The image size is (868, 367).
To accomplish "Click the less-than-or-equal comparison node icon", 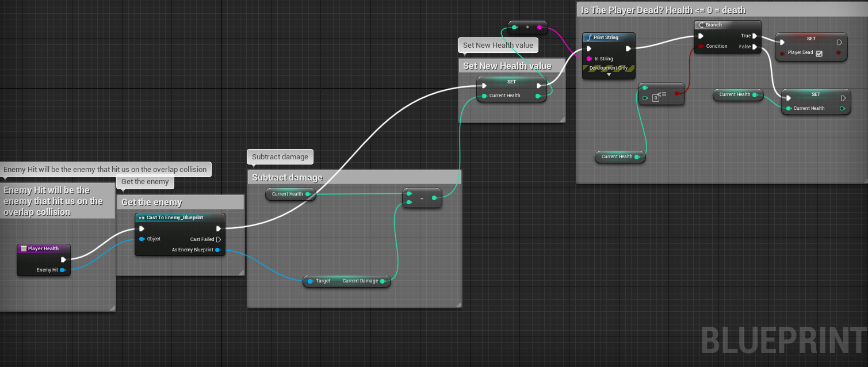I will click(661, 94).
